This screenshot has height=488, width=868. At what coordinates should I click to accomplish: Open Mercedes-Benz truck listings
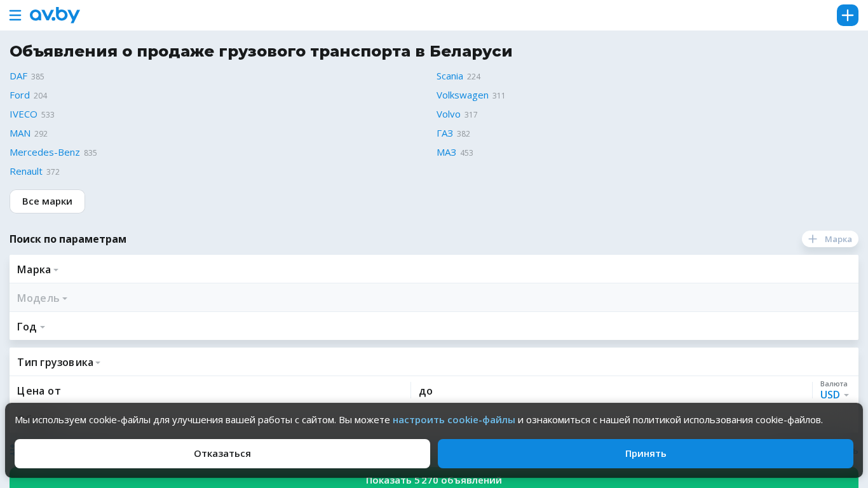(44, 152)
